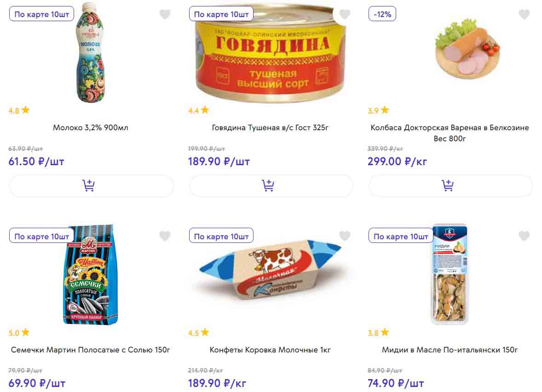
Task: Open Говядина Тушеная в/с Гост 325г link
Action: pos(271,127)
